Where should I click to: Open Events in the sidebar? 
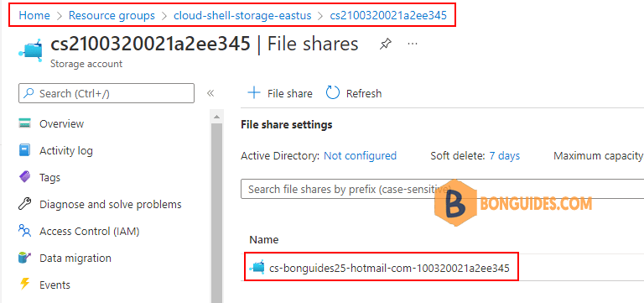click(55, 285)
